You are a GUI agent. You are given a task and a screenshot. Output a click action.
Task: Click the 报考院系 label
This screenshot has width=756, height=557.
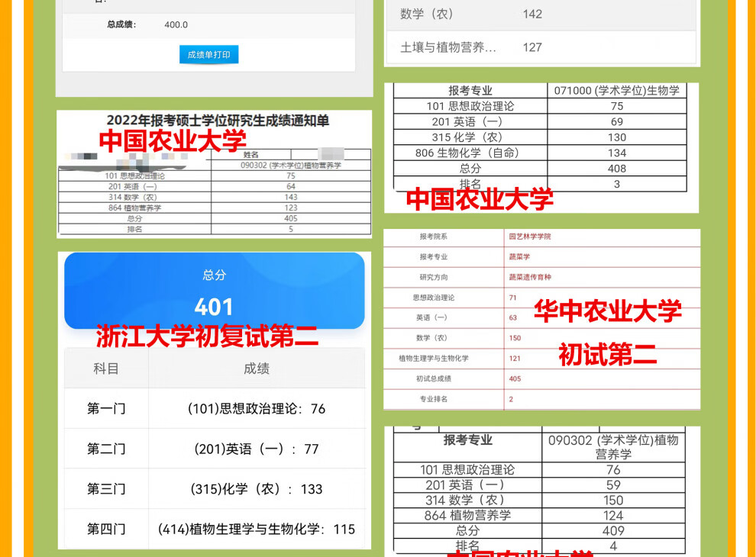[434, 237]
